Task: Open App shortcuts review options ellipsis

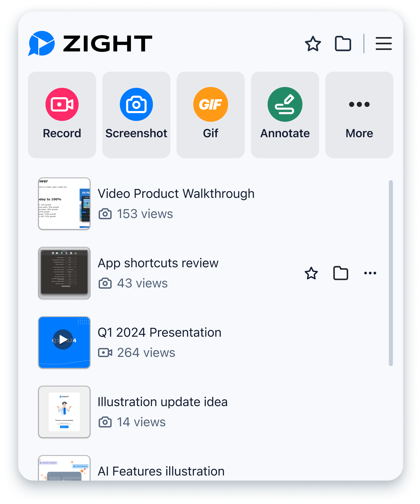Action: click(x=370, y=273)
